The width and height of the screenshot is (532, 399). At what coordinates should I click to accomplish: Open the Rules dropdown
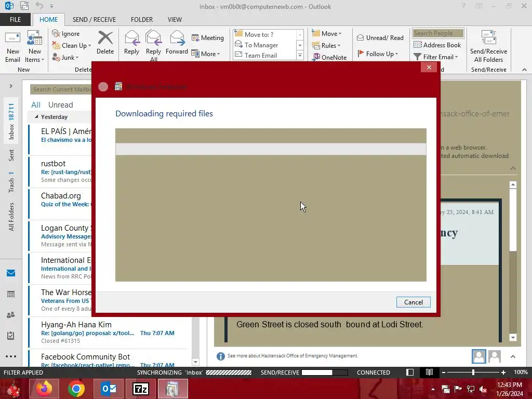(x=326, y=45)
